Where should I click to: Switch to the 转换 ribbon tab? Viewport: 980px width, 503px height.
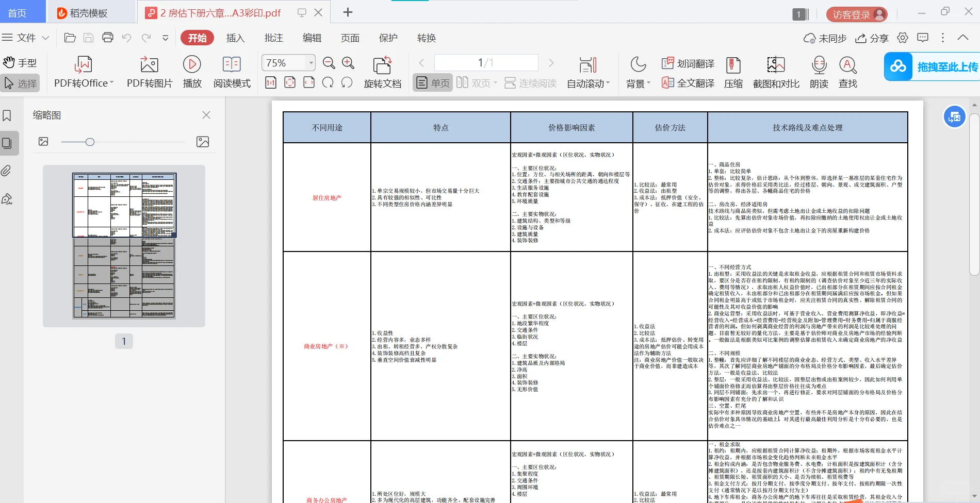pos(426,38)
